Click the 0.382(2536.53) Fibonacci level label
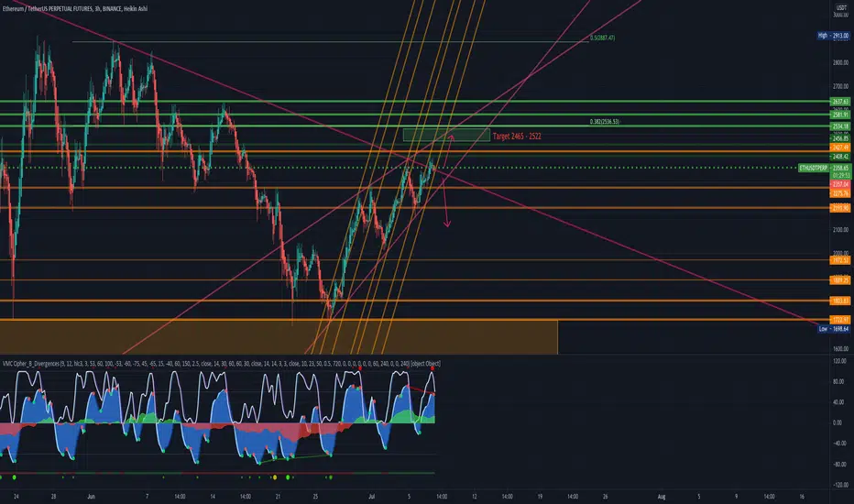This screenshot has width=854, height=504. (605, 122)
